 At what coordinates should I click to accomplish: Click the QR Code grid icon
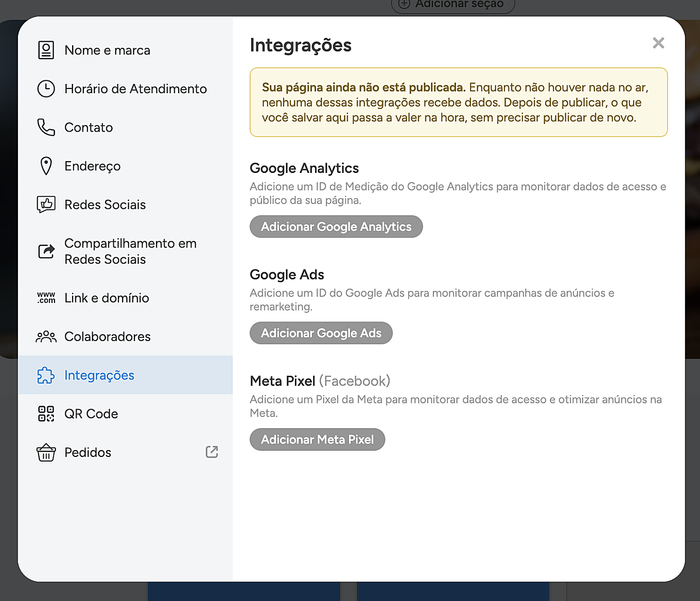(46, 414)
